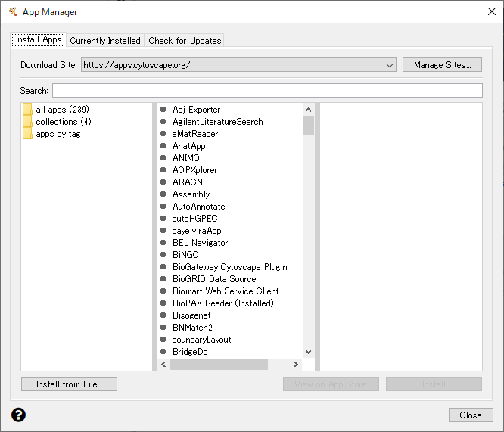Click the help question mark icon
The width and height of the screenshot is (504, 432).
pyautogui.click(x=18, y=415)
